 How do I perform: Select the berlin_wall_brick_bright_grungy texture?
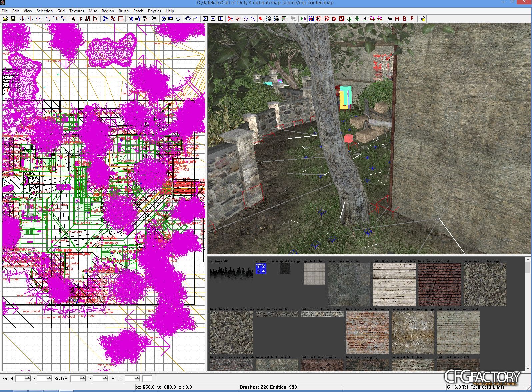point(368,333)
